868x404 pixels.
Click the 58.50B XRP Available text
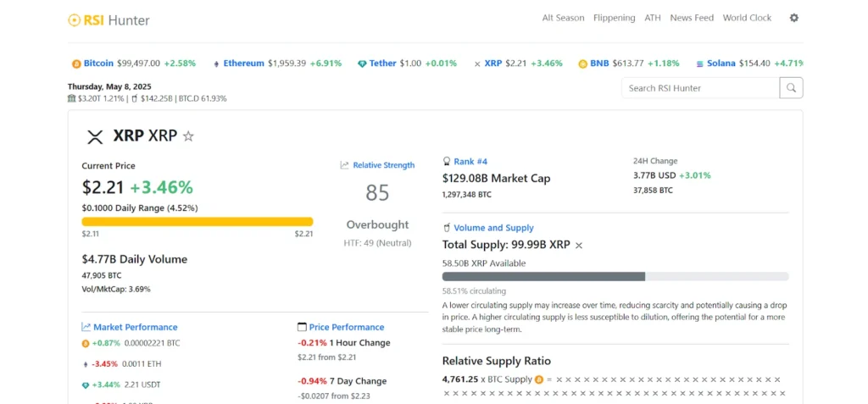click(x=484, y=263)
